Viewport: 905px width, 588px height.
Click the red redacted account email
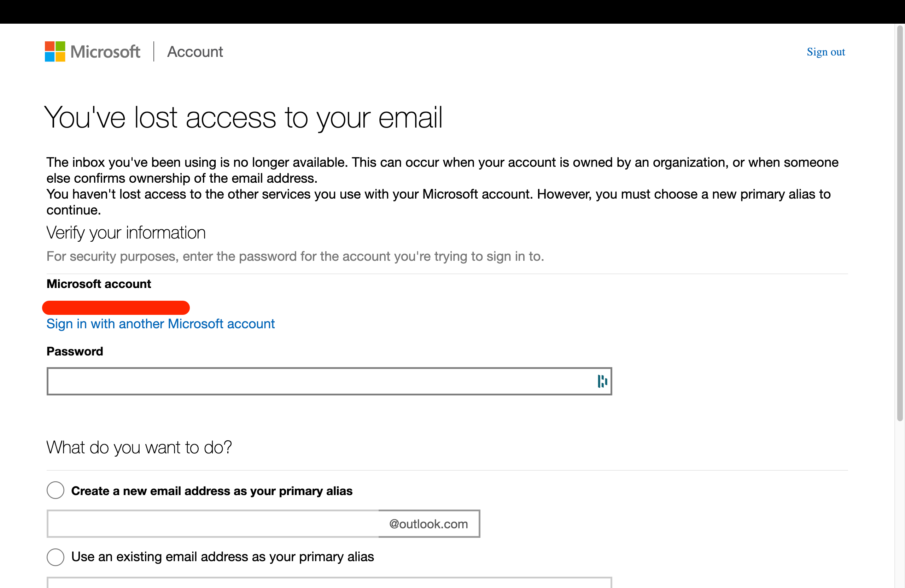pyautogui.click(x=116, y=307)
